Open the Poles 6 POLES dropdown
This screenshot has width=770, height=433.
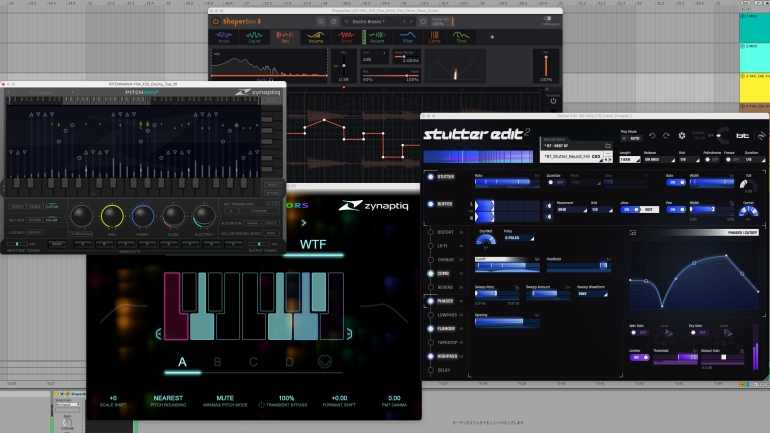pyautogui.click(x=519, y=238)
